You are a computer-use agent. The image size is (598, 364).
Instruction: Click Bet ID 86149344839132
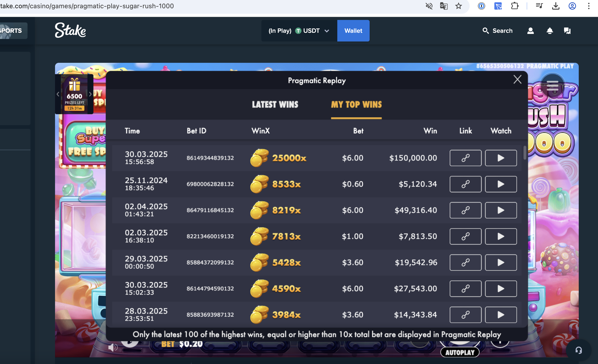point(210,158)
